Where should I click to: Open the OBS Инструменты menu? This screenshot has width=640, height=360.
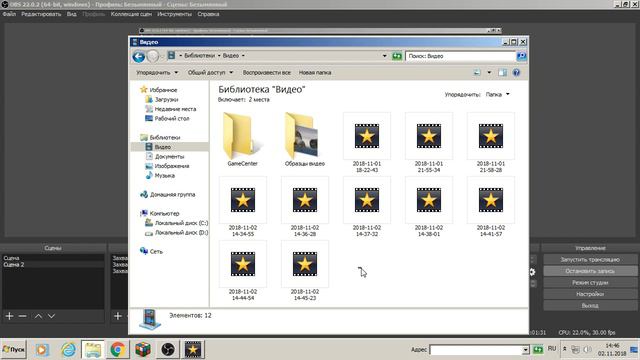tap(174, 14)
